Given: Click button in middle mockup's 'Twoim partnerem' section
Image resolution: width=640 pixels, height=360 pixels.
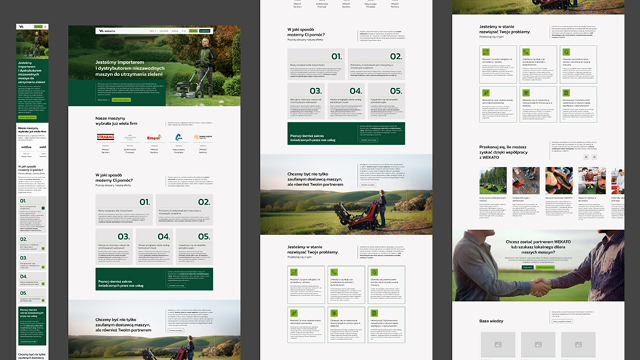Looking at the screenshot, I should [368, 184].
